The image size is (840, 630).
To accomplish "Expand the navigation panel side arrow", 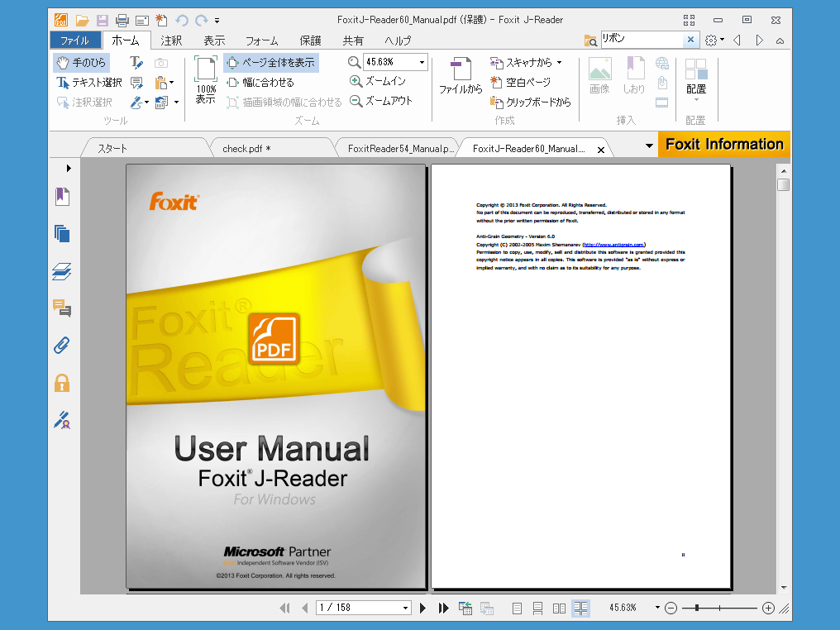I will [69, 168].
